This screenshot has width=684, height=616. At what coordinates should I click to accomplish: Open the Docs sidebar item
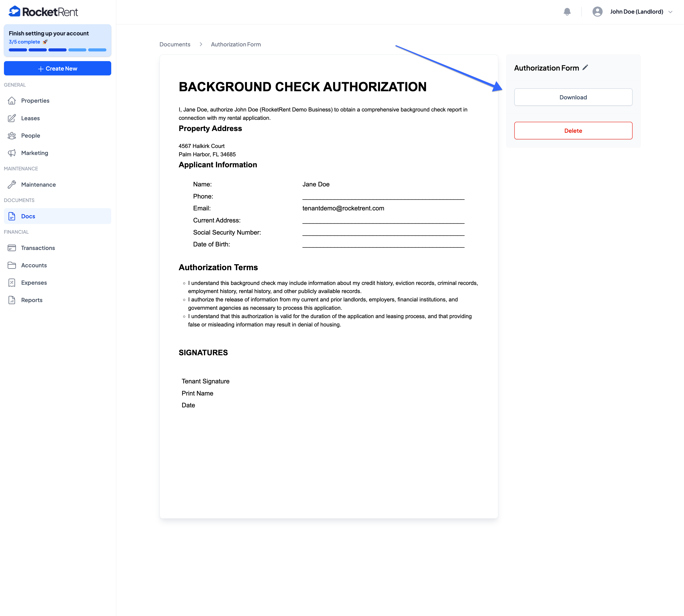tap(28, 216)
